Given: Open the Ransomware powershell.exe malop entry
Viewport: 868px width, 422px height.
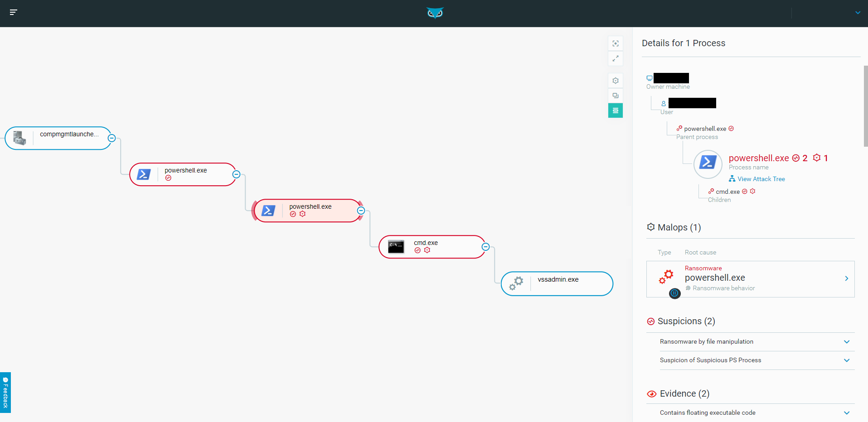Looking at the screenshot, I should (x=750, y=279).
